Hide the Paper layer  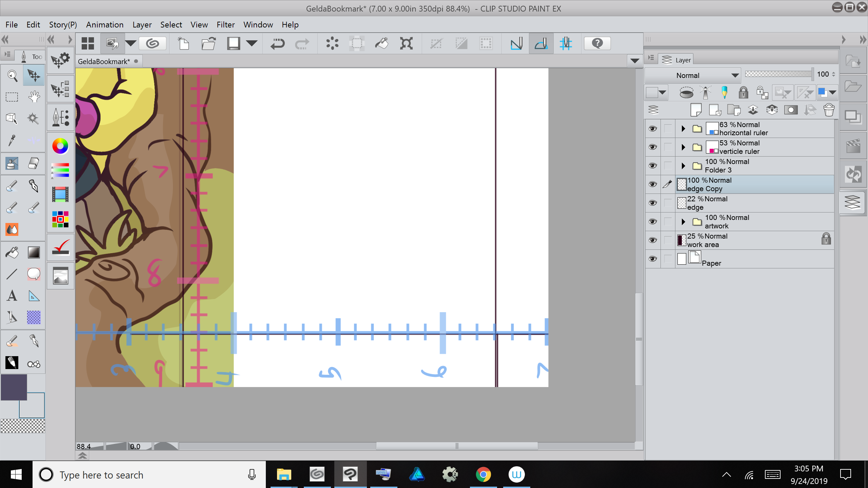click(653, 259)
